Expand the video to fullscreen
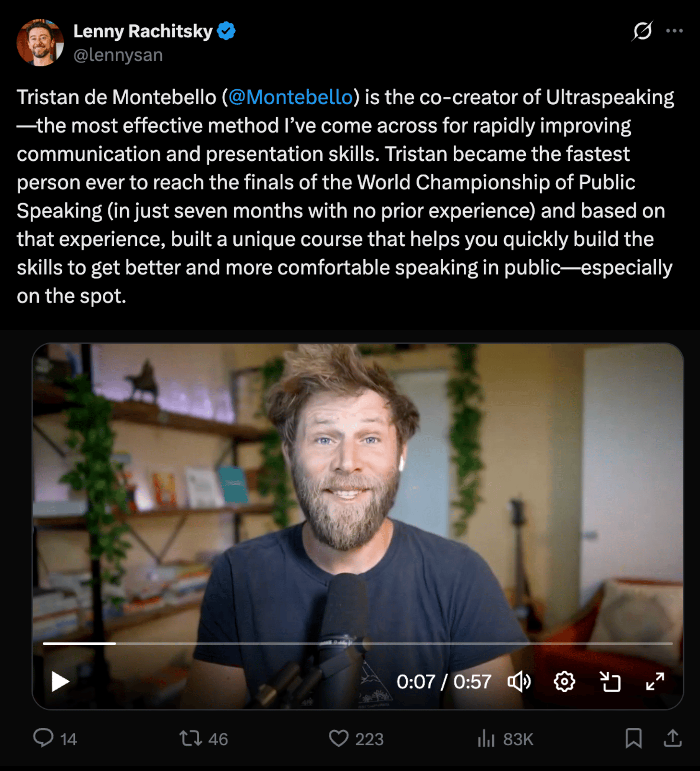The image size is (700, 771). 655,681
